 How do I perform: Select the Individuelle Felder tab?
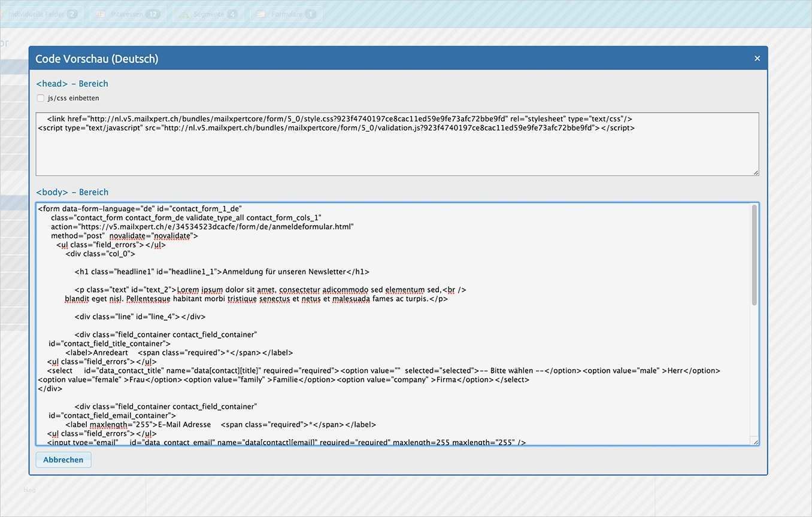pos(42,13)
